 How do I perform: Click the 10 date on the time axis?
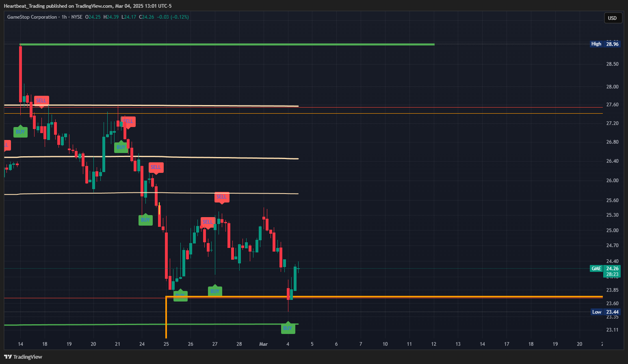(385, 344)
